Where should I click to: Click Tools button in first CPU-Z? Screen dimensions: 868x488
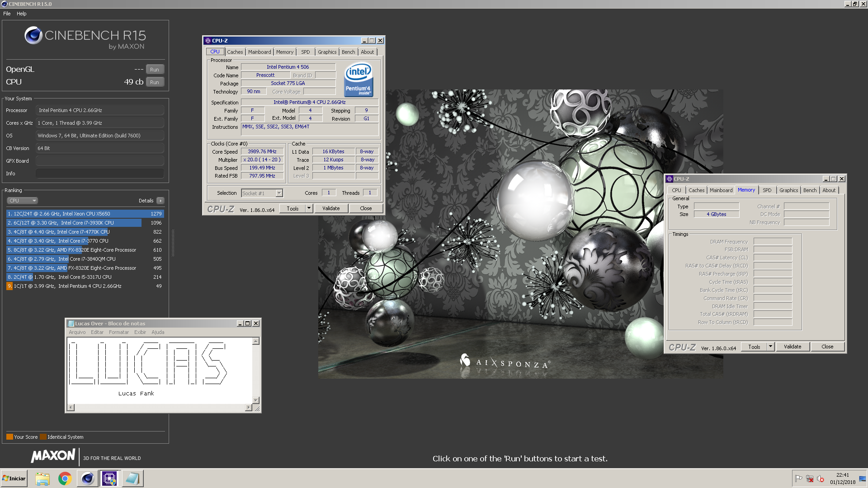tap(292, 208)
